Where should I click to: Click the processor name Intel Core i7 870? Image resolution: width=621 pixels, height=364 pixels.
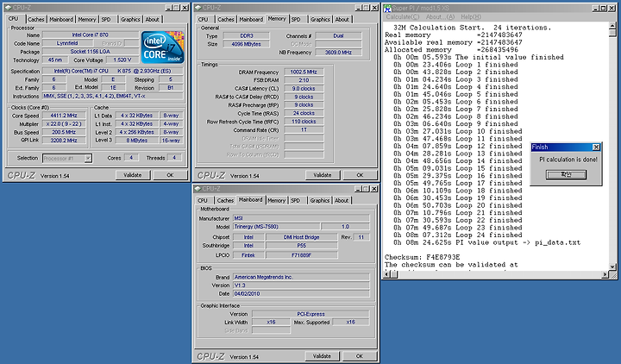coord(91,35)
